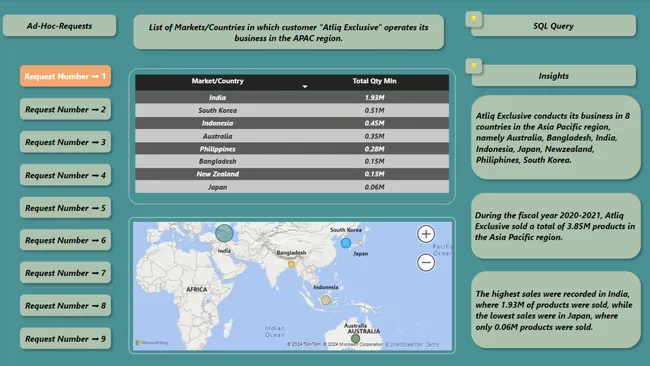Viewport: 650px width, 366px height.
Task: Switch to Request Number 3
Action: (65, 142)
